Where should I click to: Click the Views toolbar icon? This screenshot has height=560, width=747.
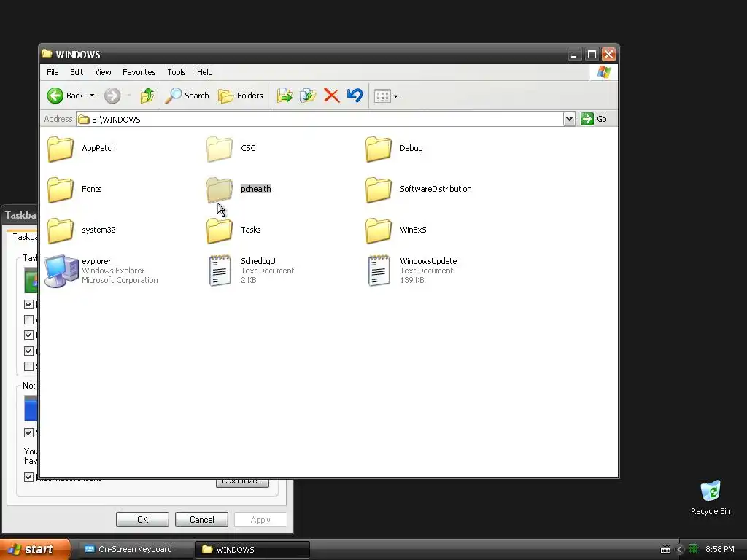tap(382, 96)
